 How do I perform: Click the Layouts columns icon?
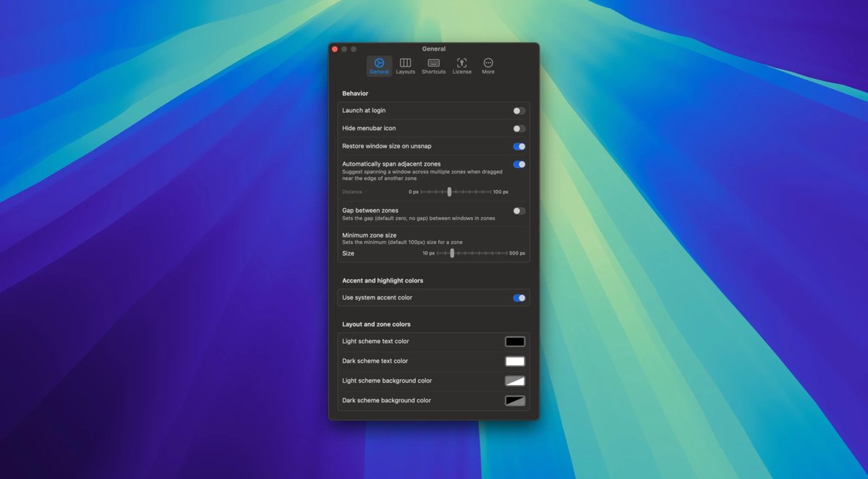(x=405, y=63)
